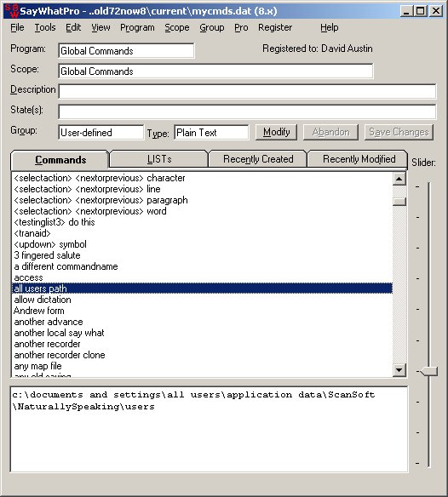This screenshot has width=448, height=497.
Task: Close the SayWhatPro window
Action: tap(436, 11)
